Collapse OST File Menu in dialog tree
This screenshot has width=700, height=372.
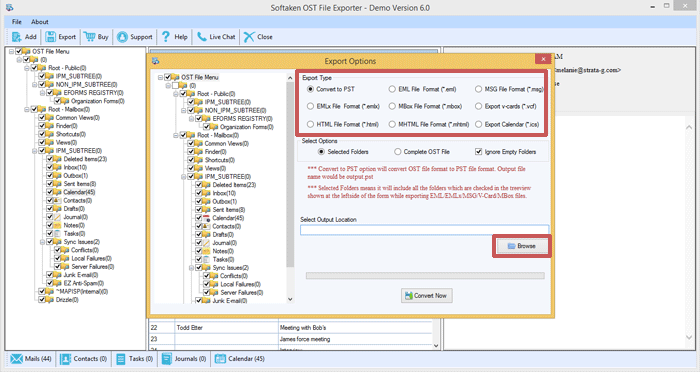160,77
